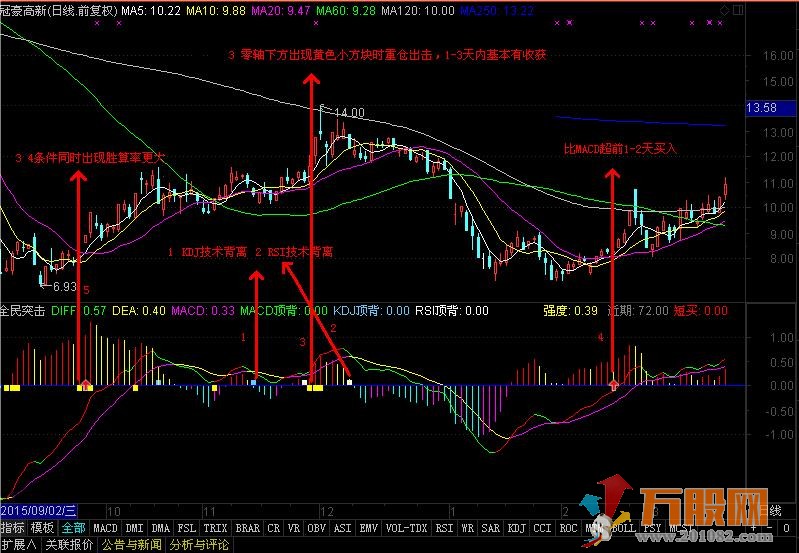Switch to the DMA indicator

tap(161, 528)
